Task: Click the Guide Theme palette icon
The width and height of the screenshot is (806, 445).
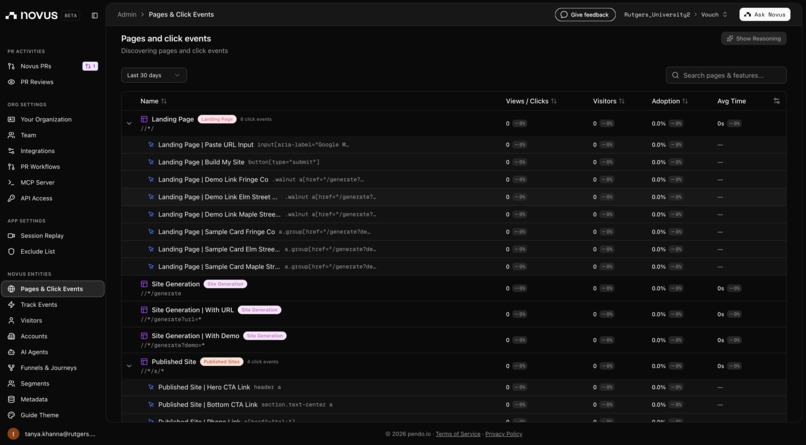Action: pyautogui.click(x=11, y=415)
